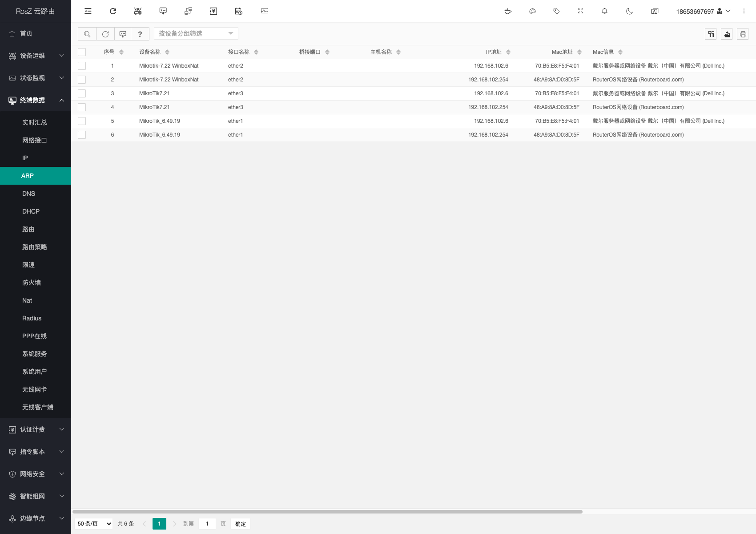Click the notification bell icon

(604, 11)
